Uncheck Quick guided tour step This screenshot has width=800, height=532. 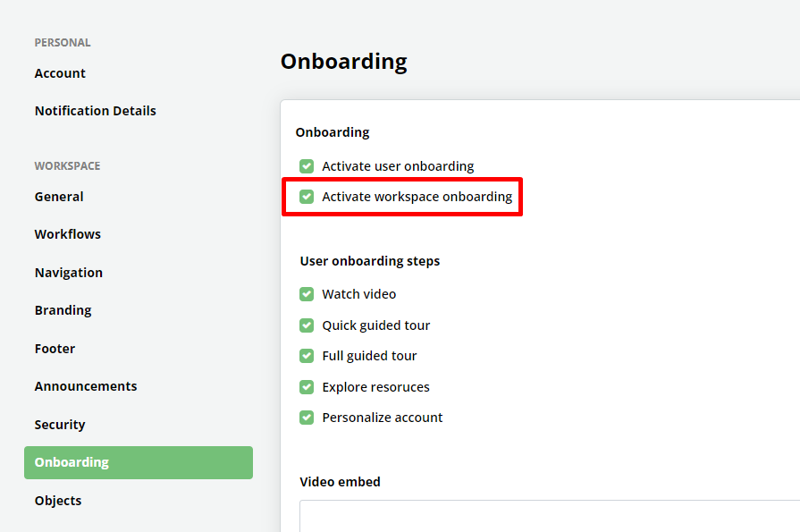[x=307, y=325]
